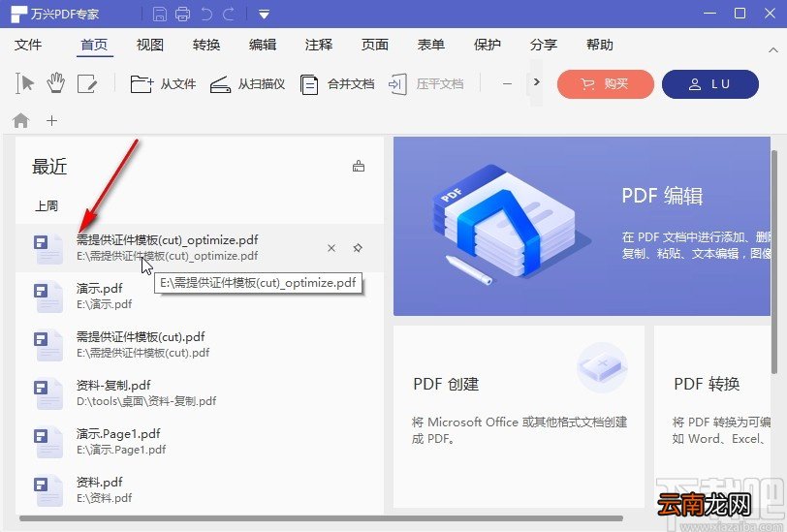Click the home tab icon
The height and width of the screenshot is (532, 787).
click(x=21, y=120)
